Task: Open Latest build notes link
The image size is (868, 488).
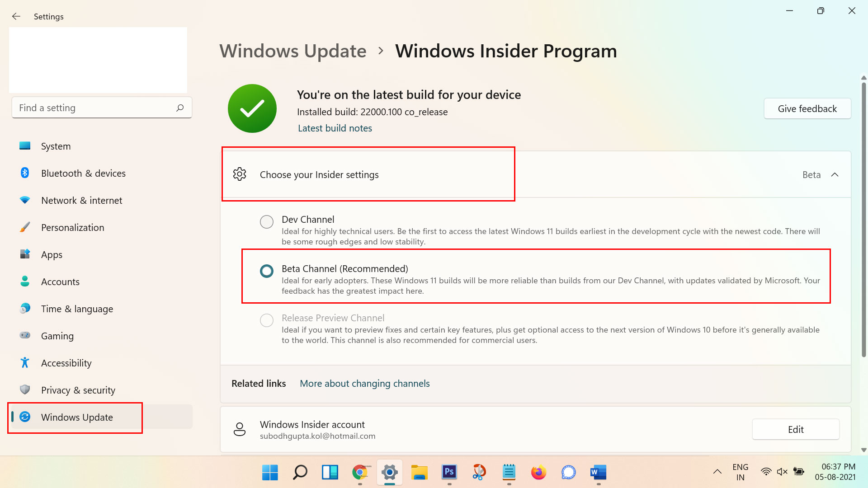Action: point(335,128)
